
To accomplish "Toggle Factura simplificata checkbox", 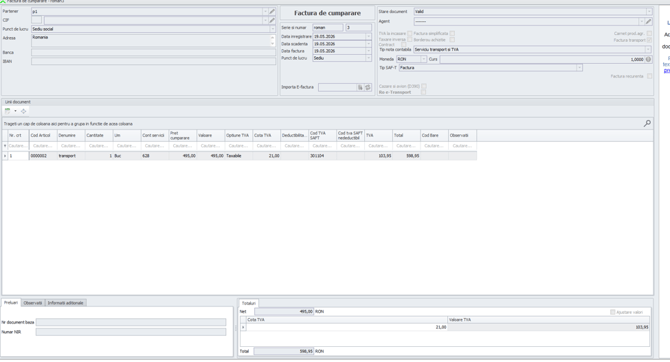I will pyautogui.click(x=452, y=33).
